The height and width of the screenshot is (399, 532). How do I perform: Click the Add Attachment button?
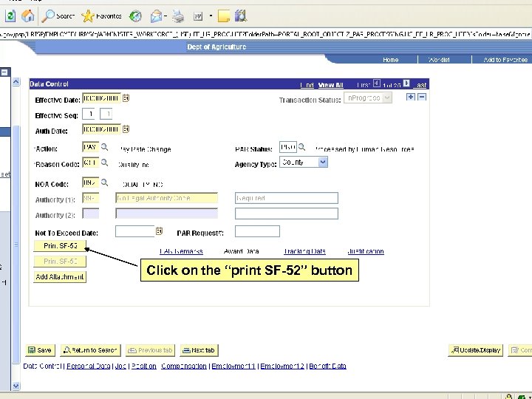point(60,277)
